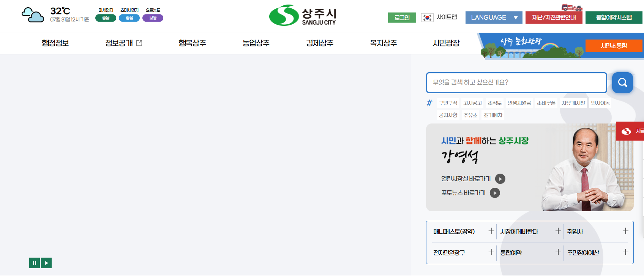Open the 사이트맵 link
Screen dimensions: 644x277
pyautogui.click(x=447, y=17)
